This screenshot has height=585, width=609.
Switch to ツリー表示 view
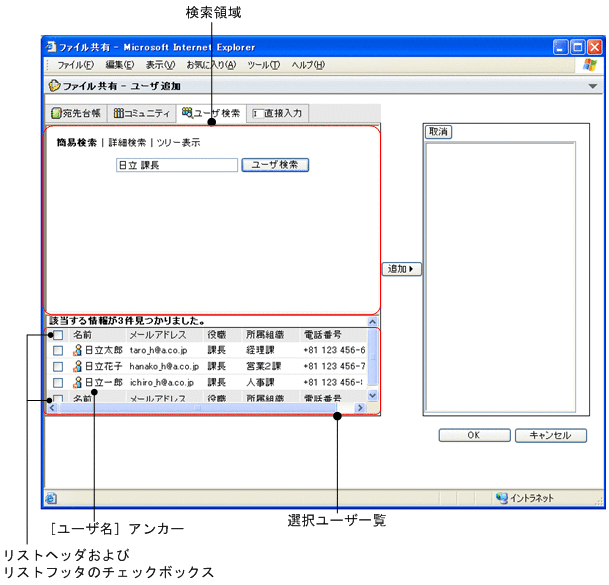(178, 143)
